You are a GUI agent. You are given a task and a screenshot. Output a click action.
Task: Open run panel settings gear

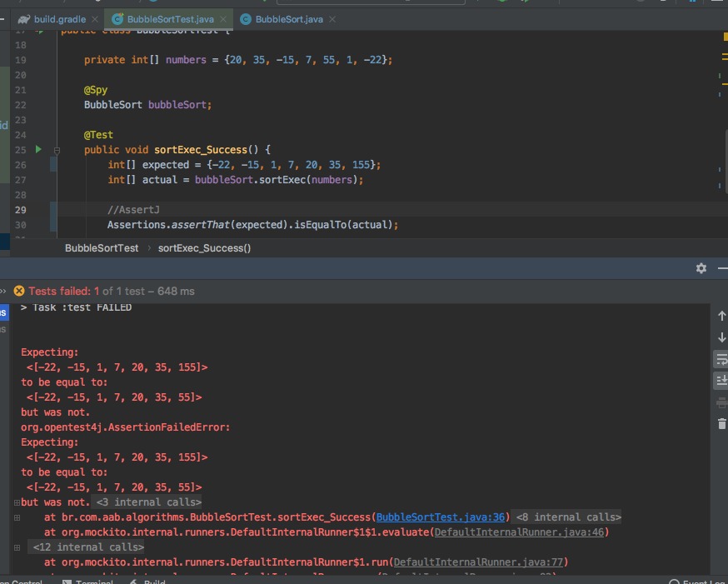pos(701,268)
